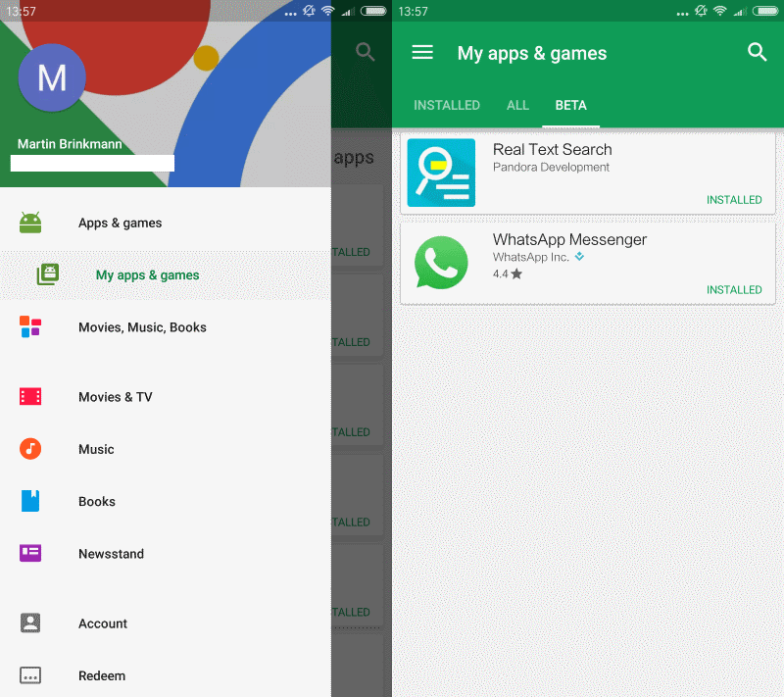Tap the dimmed search icon behind the drawer
The width and height of the screenshot is (784, 697).
[365, 52]
